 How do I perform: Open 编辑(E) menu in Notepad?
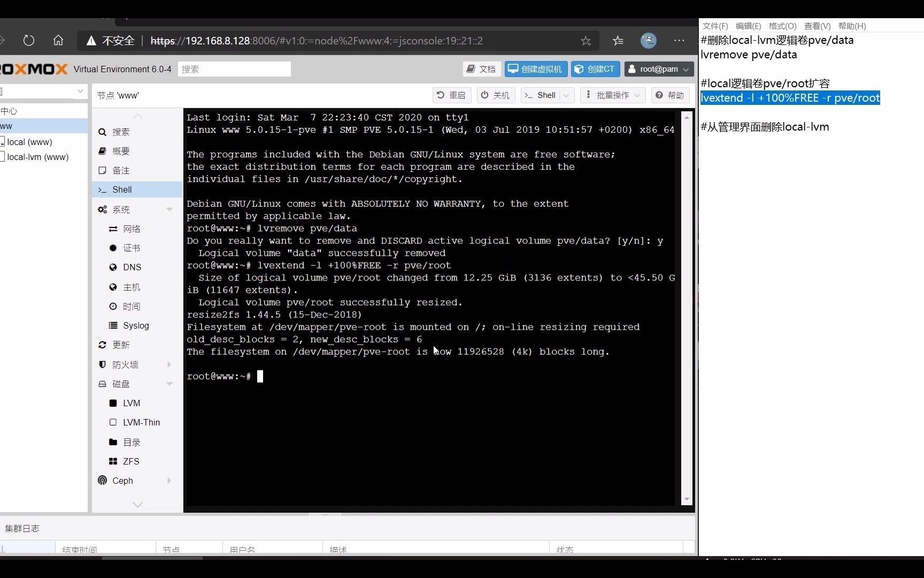click(x=748, y=26)
